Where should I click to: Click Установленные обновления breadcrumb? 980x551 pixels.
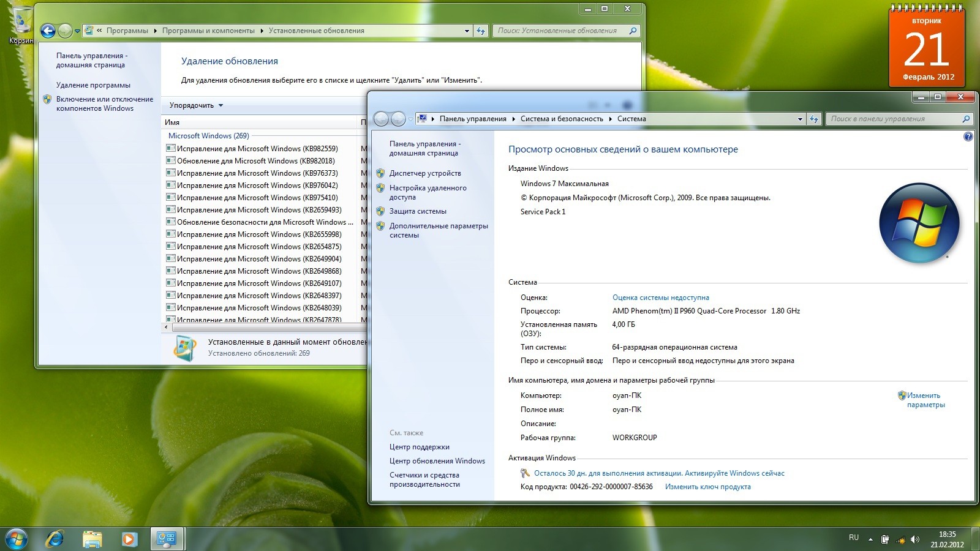317,31
